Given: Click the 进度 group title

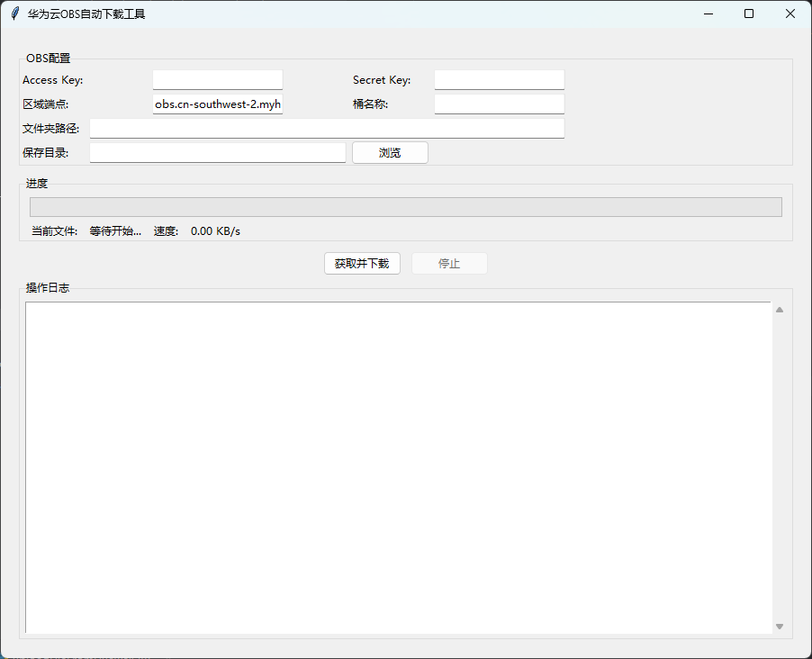Looking at the screenshot, I should coord(37,184).
